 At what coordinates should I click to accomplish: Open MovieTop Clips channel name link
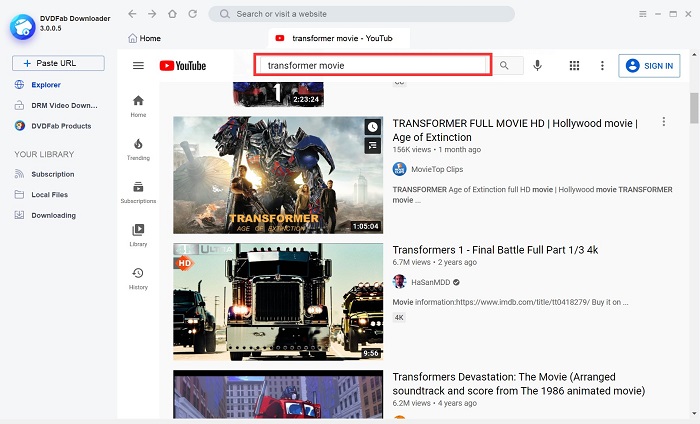[x=437, y=169]
